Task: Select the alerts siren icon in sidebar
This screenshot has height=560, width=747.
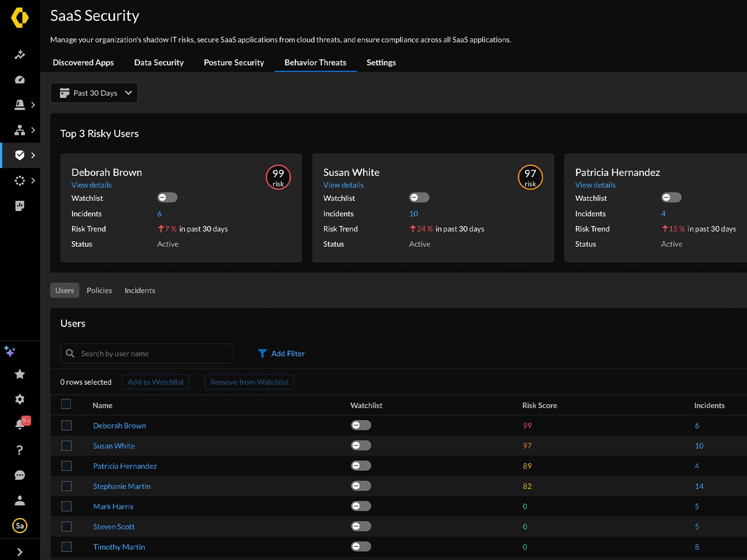Action: tap(20, 104)
